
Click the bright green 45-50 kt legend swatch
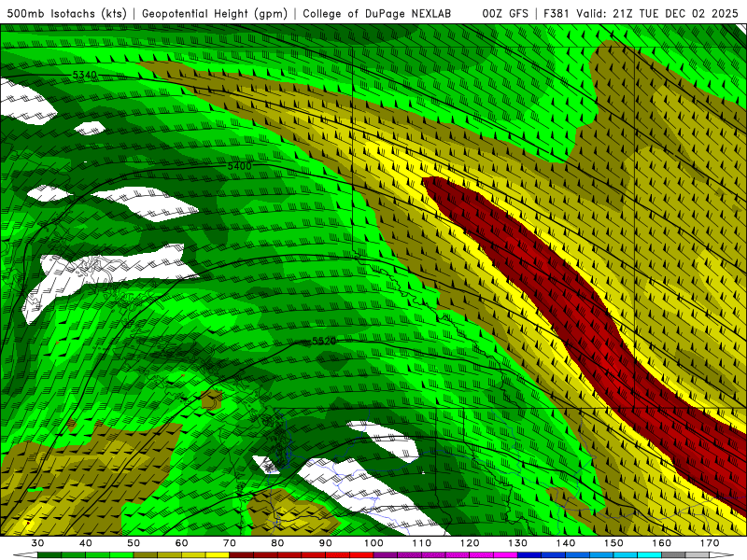pos(121,555)
